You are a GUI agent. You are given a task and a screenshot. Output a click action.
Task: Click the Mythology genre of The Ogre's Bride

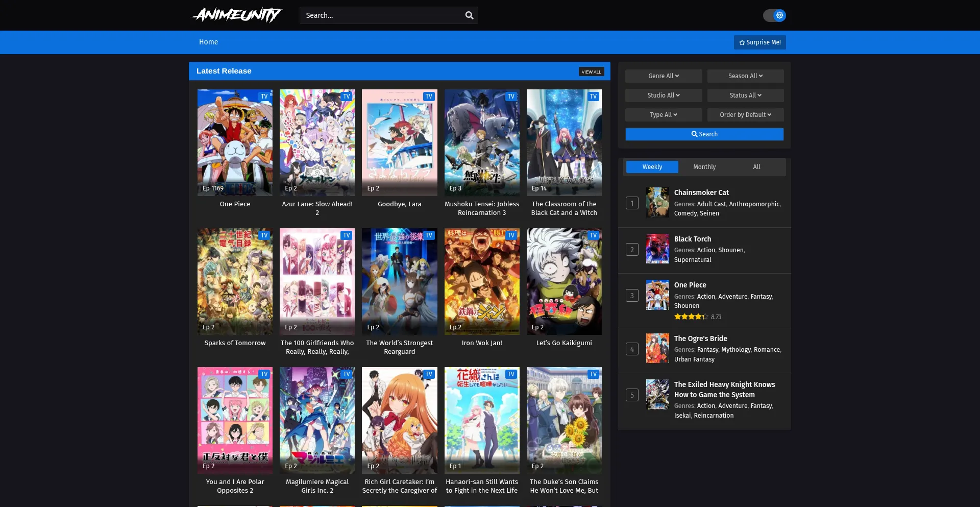(736, 350)
